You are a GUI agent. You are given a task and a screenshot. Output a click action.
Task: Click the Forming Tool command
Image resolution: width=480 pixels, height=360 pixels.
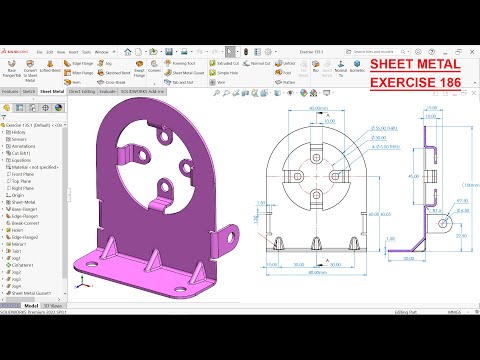click(180, 63)
